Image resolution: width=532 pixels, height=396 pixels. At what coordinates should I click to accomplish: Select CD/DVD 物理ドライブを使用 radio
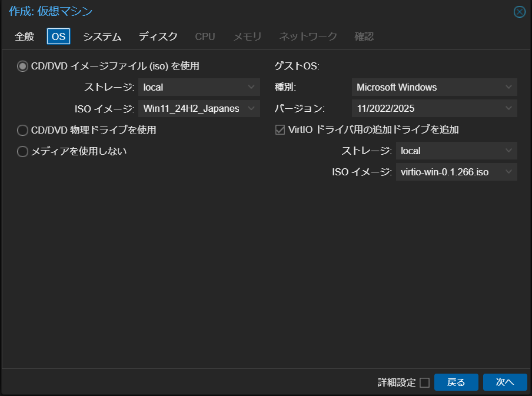click(22, 130)
